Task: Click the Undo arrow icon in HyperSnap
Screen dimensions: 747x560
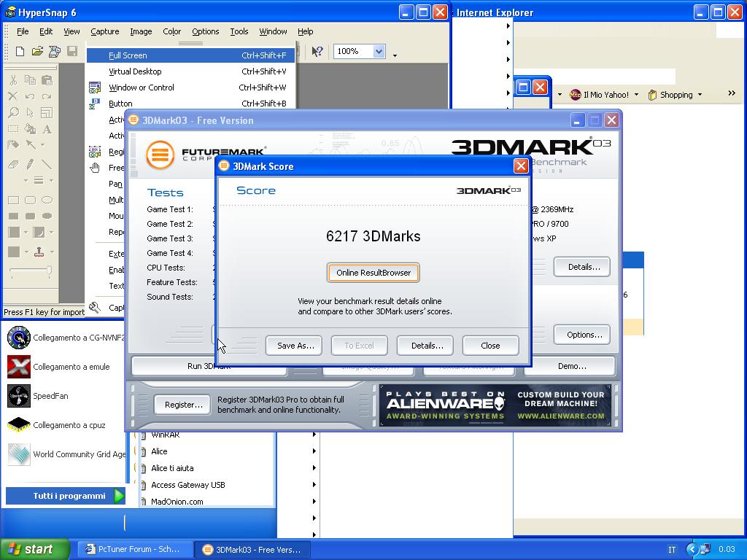Action: click(30, 97)
